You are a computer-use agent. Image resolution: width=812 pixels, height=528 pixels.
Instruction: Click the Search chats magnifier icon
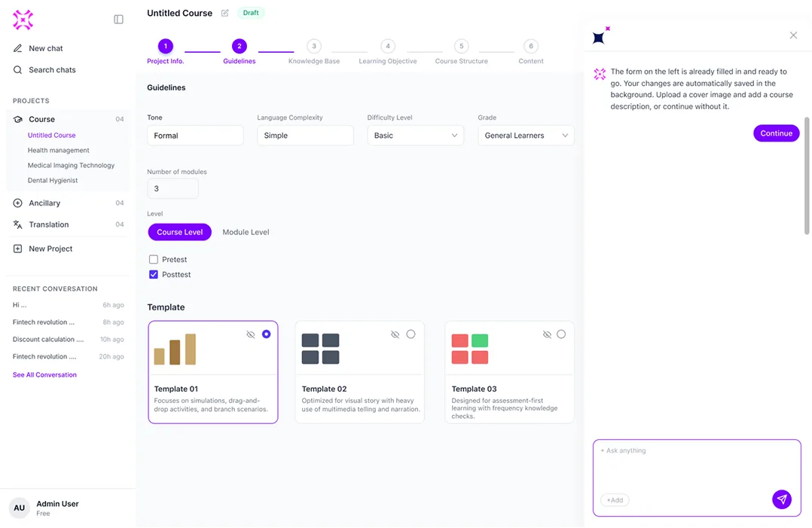point(17,70)
